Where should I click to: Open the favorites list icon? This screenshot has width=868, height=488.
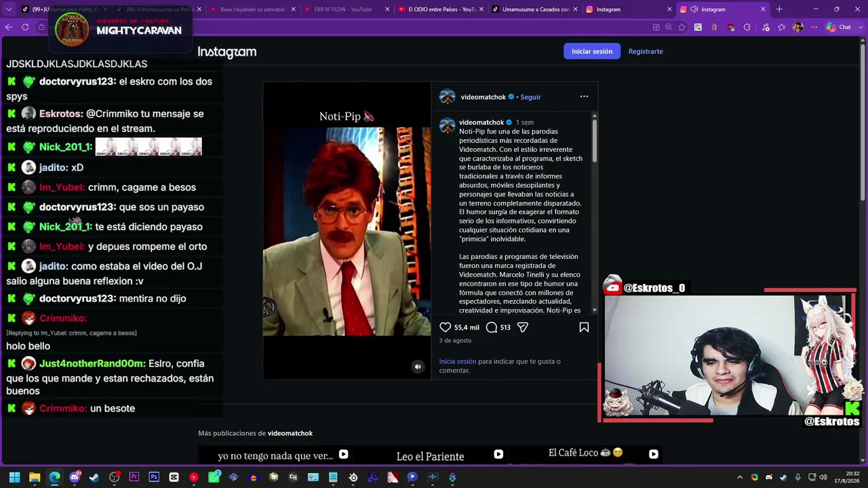pos(782,27)
